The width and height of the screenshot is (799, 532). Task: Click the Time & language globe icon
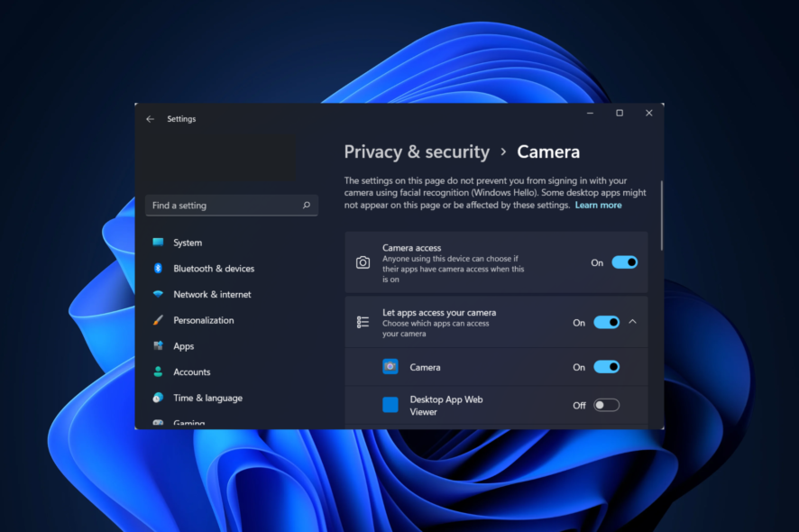point(158,398)
